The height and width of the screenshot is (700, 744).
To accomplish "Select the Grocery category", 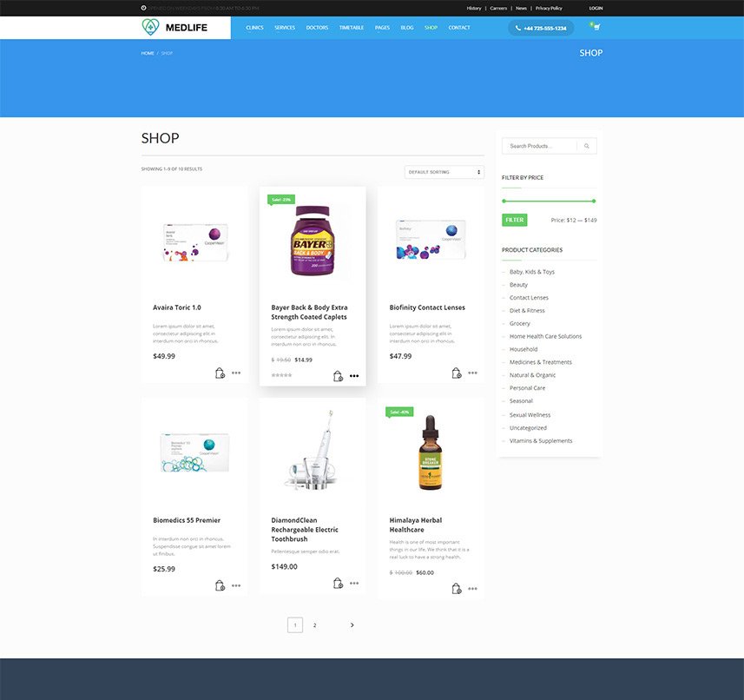I will 519,323.
